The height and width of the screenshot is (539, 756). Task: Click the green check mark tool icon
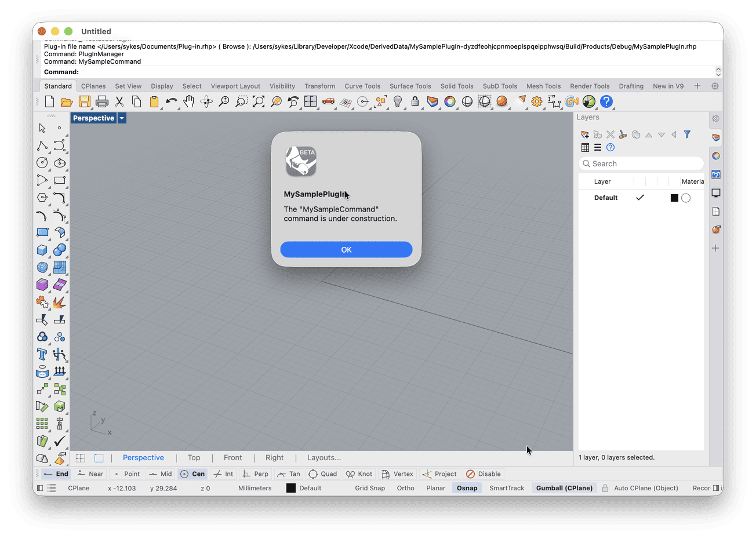click(x=60, y=441)
